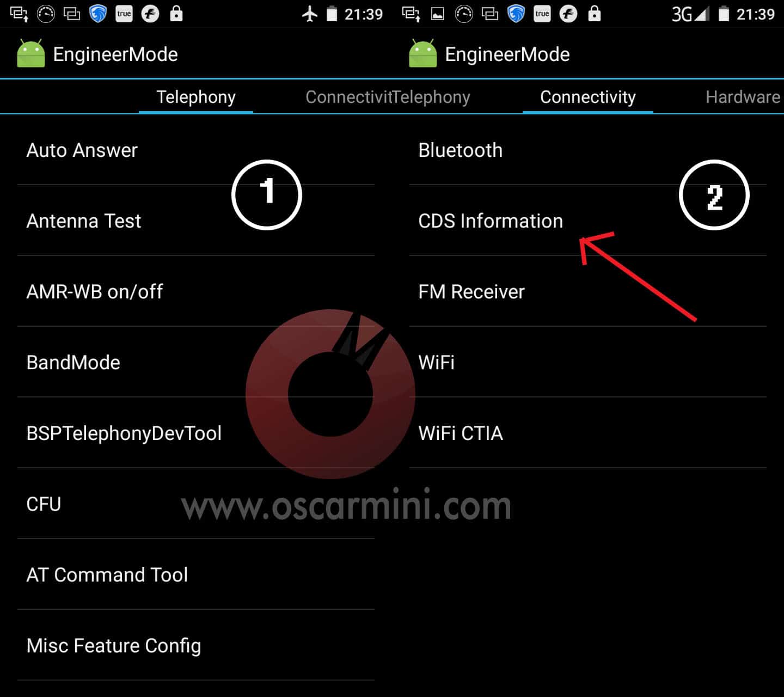Open the Antenna Test entry
This screenshot has height=697, width=784.
(196, 221)
